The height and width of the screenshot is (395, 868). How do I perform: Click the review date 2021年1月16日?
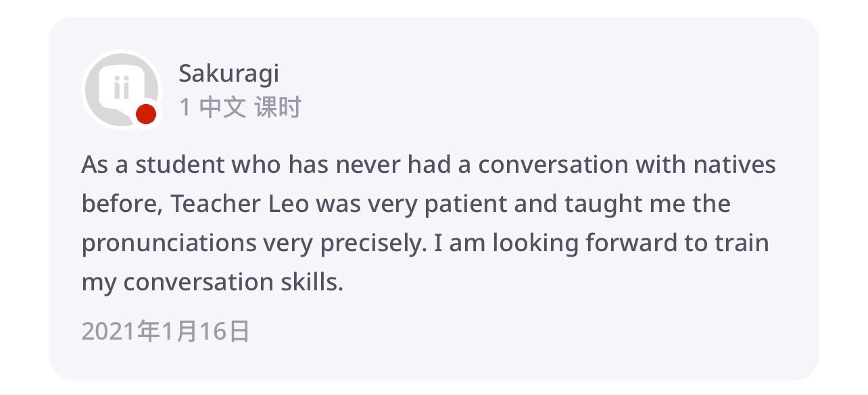(166, 332)
